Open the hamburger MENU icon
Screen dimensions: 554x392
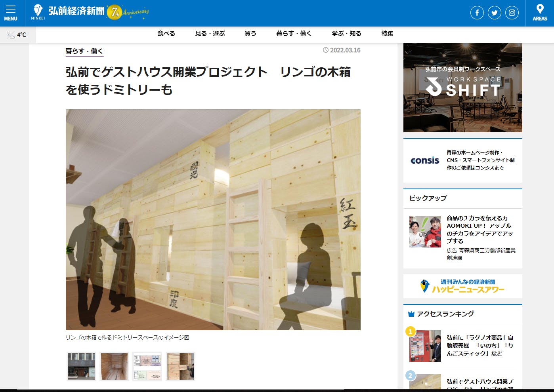[x=11, y=13]
